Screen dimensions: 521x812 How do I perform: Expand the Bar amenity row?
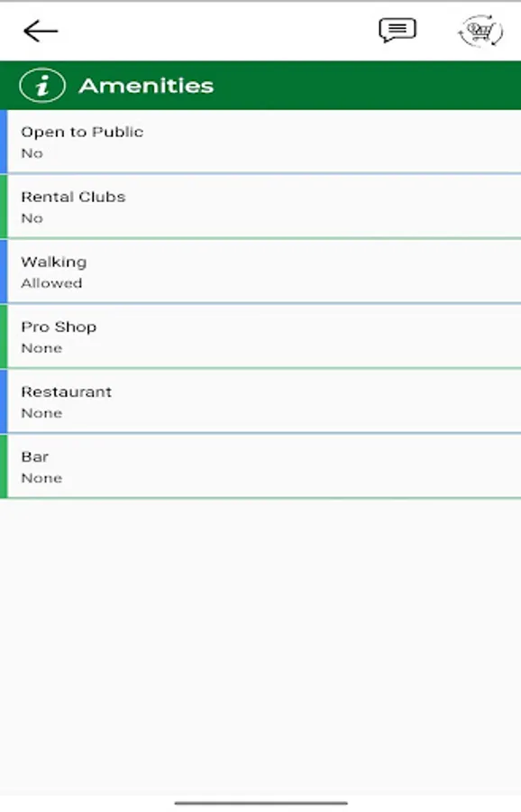260,466
